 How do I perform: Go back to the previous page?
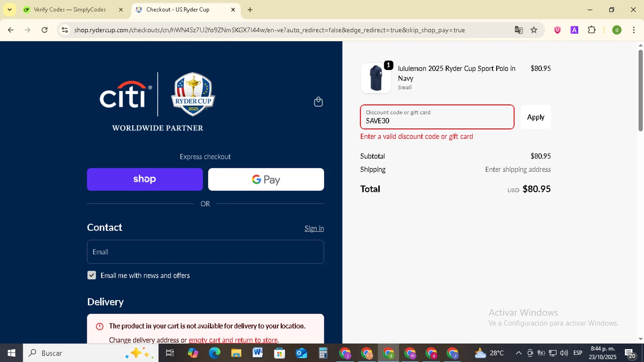(11, 30)
